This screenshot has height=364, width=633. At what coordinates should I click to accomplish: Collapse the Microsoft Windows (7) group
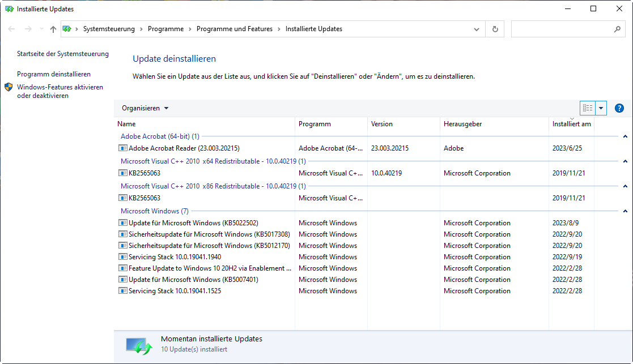click(x=625, y=211)
